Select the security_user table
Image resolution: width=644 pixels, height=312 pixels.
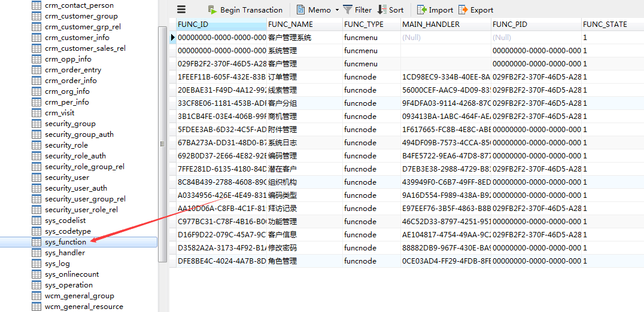tap(66, 178)
